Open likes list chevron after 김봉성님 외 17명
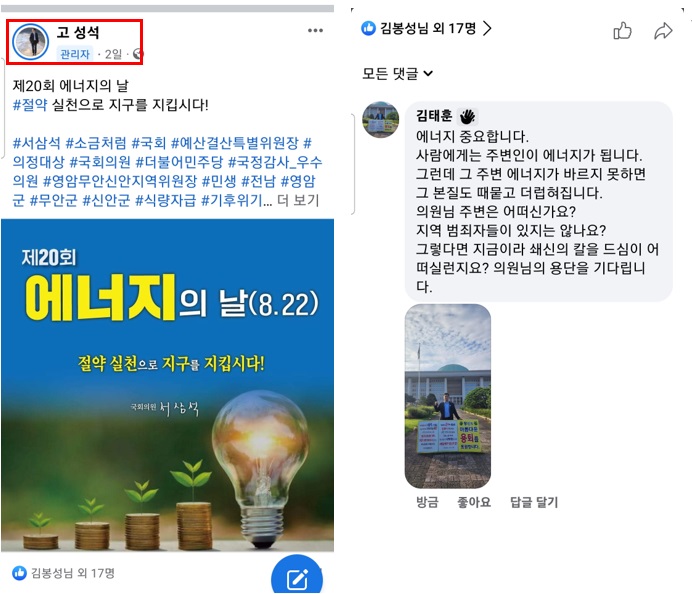The height and width of the screenshot is (594, 692). pos(487,28)
